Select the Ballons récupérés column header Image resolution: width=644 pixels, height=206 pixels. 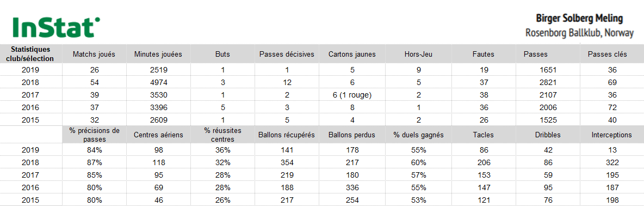click(287, 135)
